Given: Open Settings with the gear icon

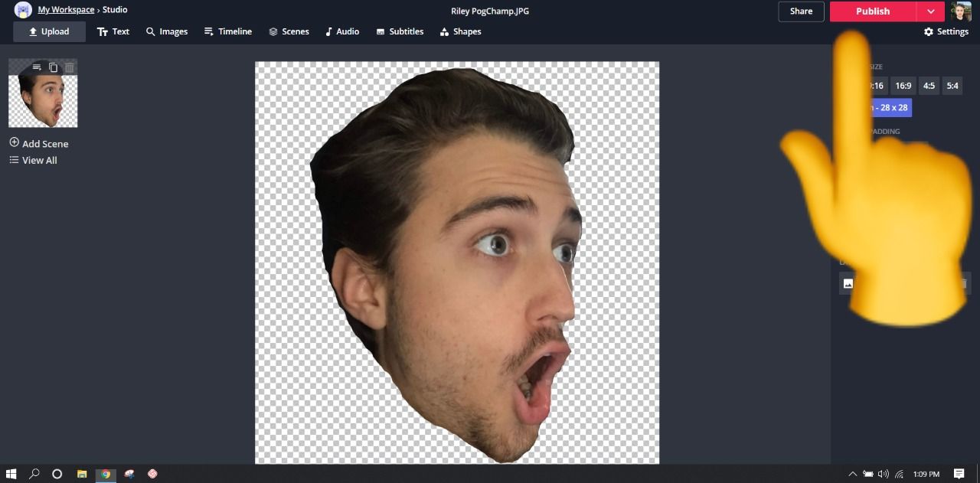Looking at the screenshot, I should pyautogui.click(x=946, y=31).
